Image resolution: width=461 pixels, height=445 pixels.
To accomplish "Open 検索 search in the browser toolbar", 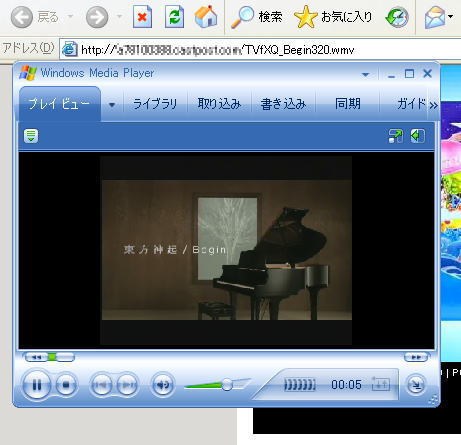I will [257, 17].
